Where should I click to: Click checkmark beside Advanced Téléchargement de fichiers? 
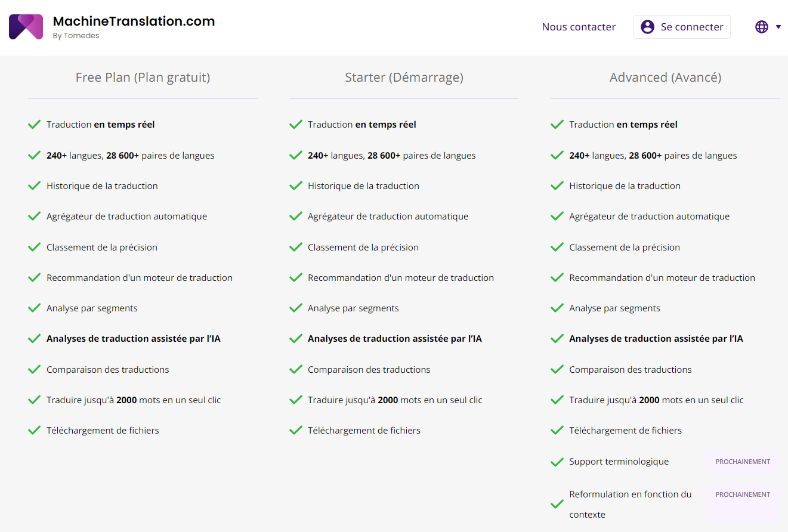click(x=557, y=431)
